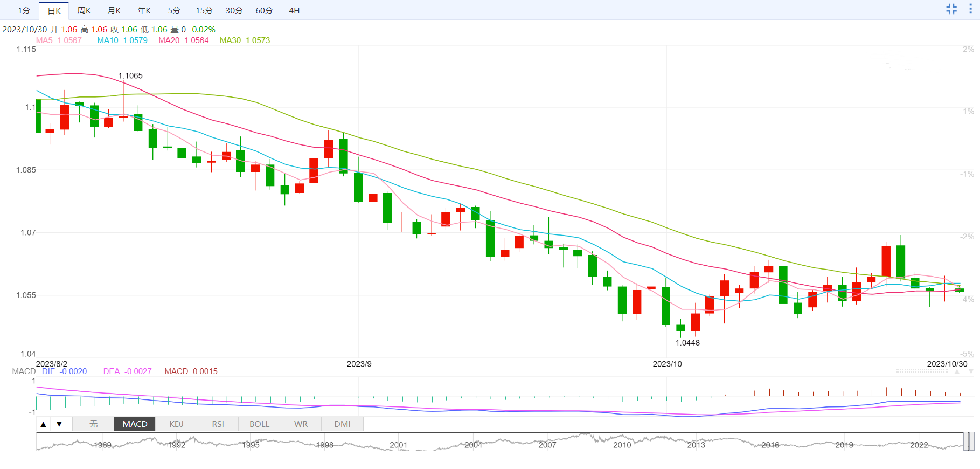The height and width of the screenshot is (469, 980).
Task: Click the black up arrow beside indicator tabs
Action: point(44,424)
